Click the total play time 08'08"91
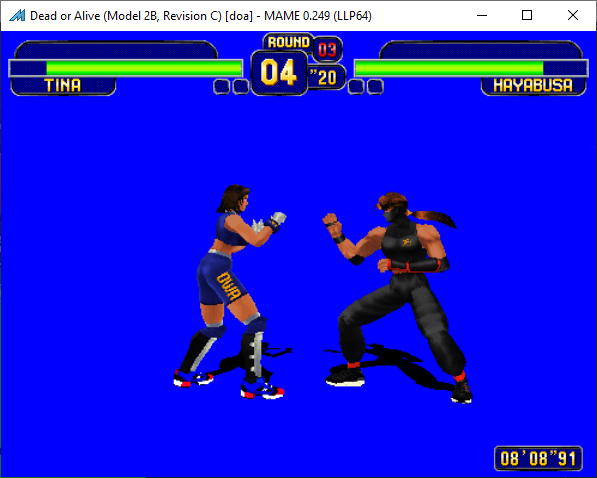The width and height of the screenshot is (597, 478). (x=538, y=459)
